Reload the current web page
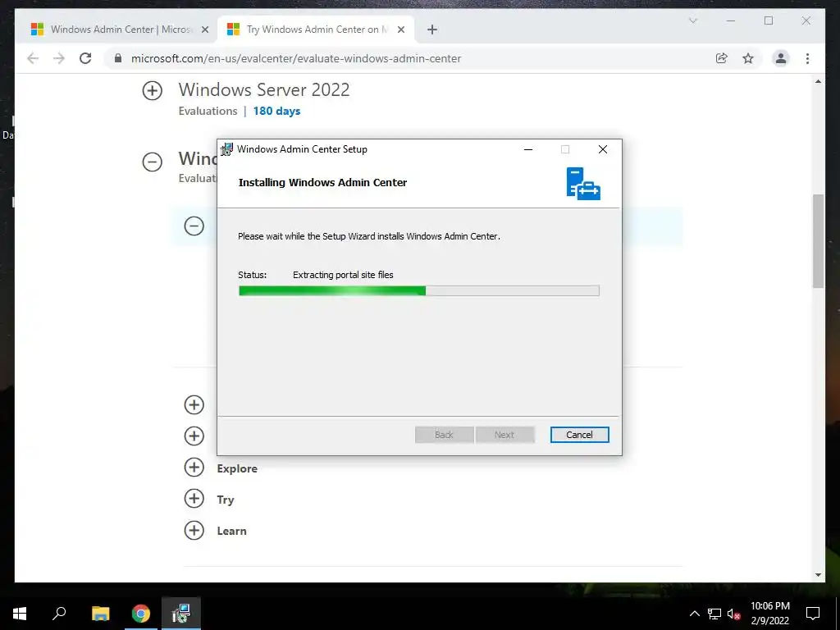 [85, 58]
